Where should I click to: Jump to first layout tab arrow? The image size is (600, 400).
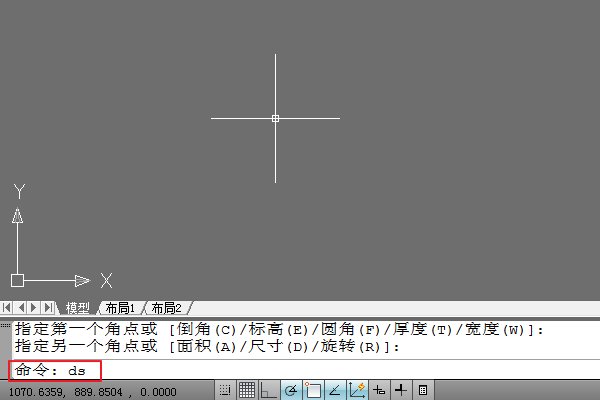tap(7, 307)
